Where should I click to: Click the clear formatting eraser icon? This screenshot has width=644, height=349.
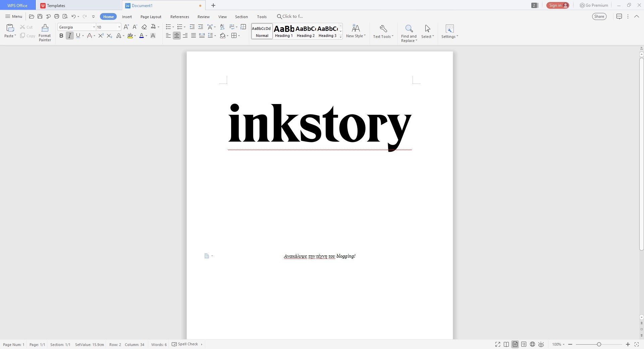tap(144, 27)
